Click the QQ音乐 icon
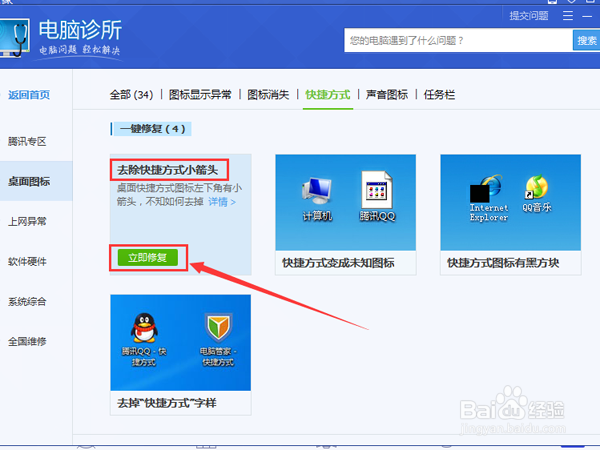Screen dimensions: 600x450 pyautogui.click(x=537, y=194)
